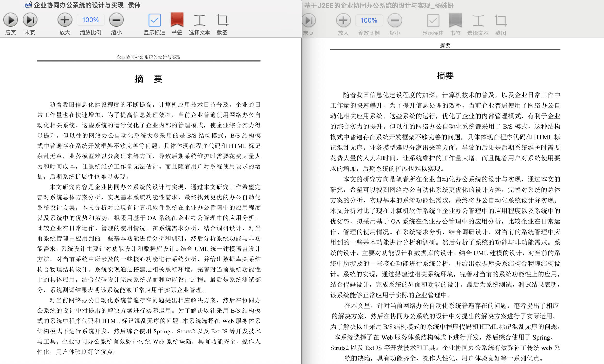604x364 pixels.
Task: Zoom out with minus icon in right window
Action: [x=395, y=21]
